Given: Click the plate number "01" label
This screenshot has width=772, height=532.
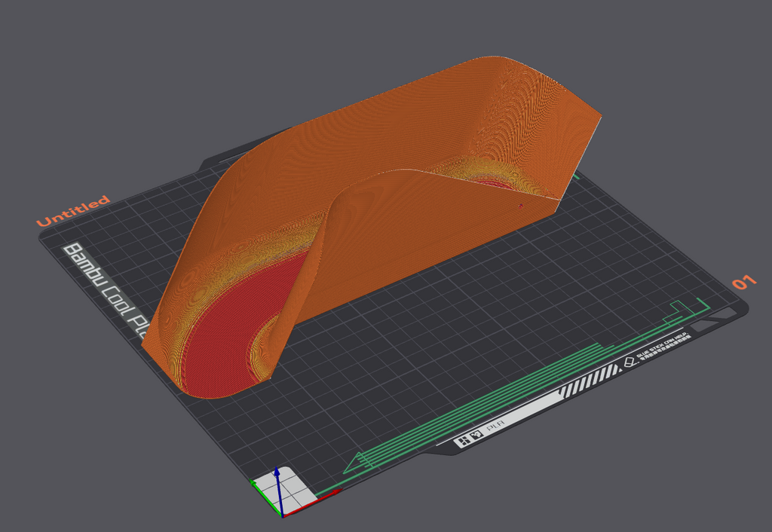Looking at the screenshot, I should 744,283.
